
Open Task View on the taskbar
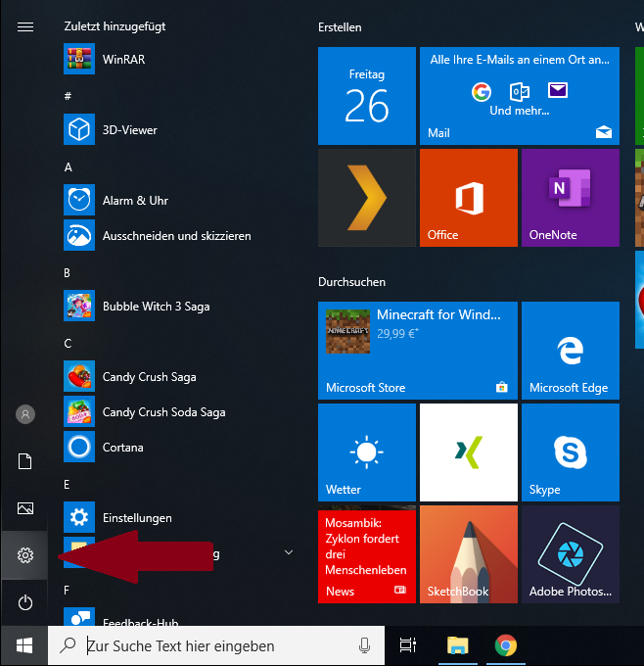[x=408, y=645]
